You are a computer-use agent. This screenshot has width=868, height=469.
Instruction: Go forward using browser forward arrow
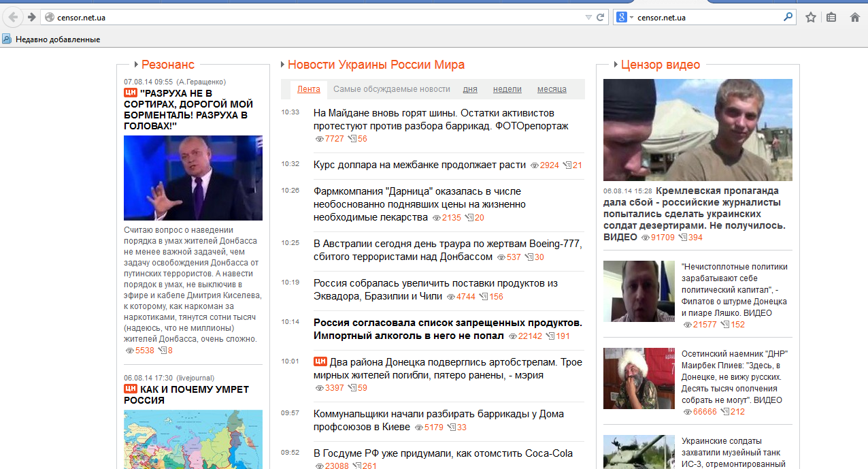[31, 17]
